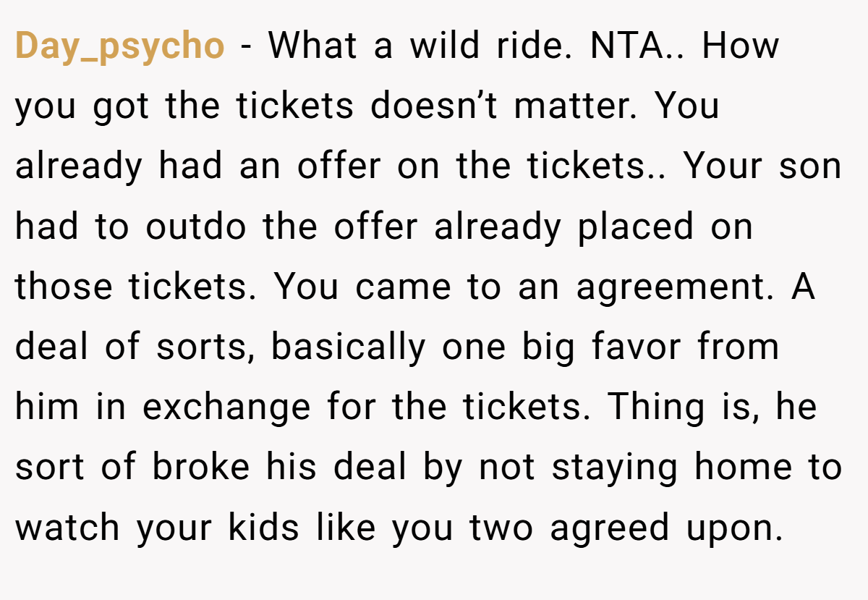Click the word 'kids' in last line
The width and height of the screenshot is (868, 600).
pyautogui.click(x=263, y=529)
